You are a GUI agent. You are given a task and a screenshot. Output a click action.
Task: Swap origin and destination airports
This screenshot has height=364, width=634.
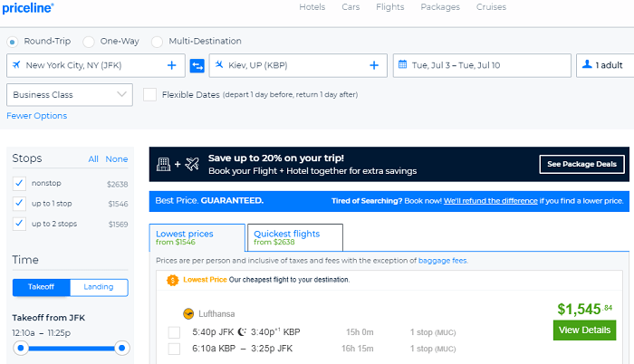coord(197,65)
